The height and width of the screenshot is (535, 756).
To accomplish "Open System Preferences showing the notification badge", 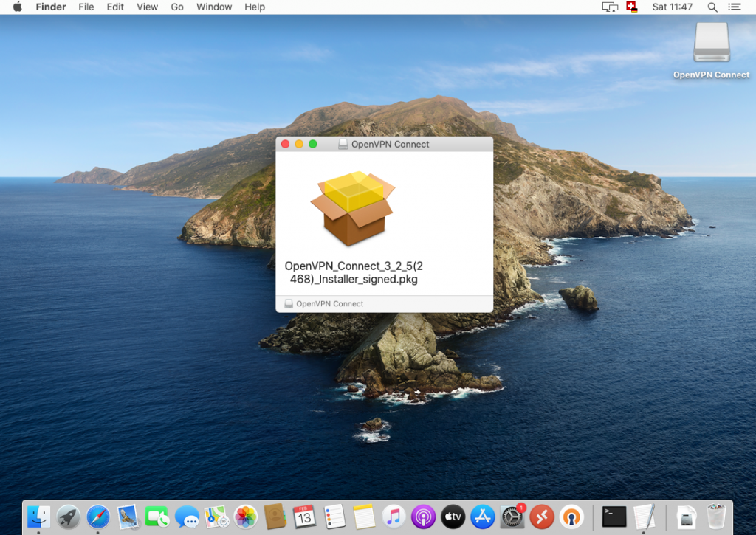I will (x=512, y=517).
